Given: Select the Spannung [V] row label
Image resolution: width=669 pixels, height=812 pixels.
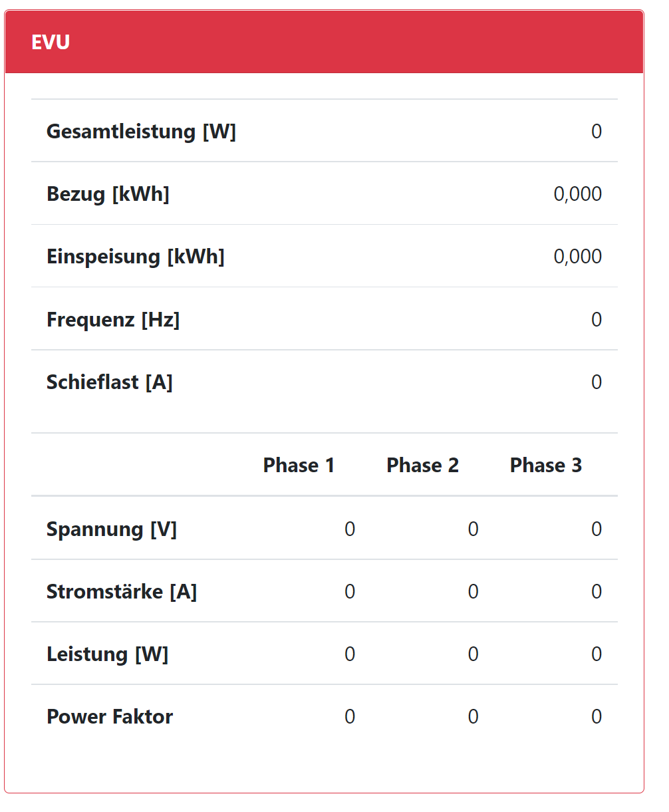Looking at the screenshot, I should point(112,529).
